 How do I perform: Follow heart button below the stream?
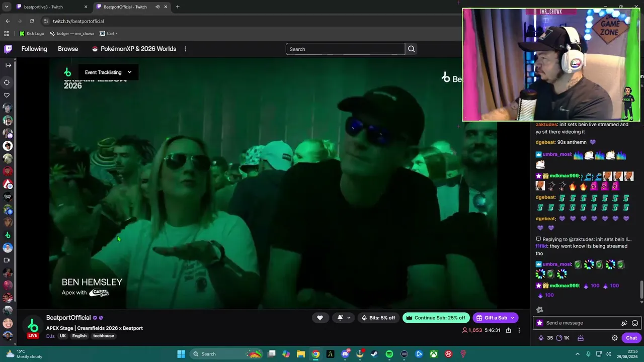click(319, 317)
